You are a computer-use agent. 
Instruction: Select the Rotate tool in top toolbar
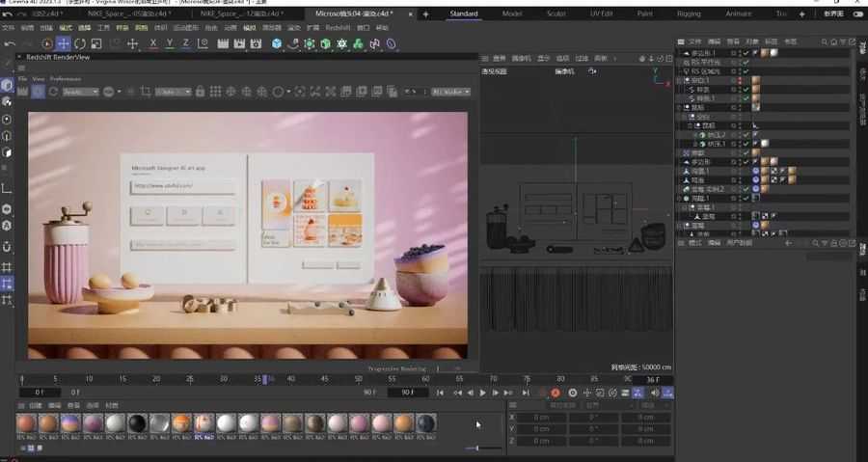tap(80, 43)
